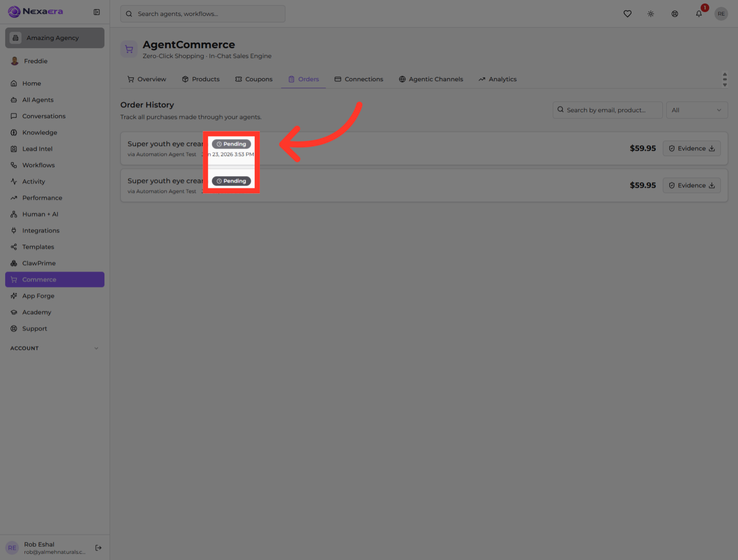Open Templates in the sidebar
738x560 pixels.
point(55,247)
